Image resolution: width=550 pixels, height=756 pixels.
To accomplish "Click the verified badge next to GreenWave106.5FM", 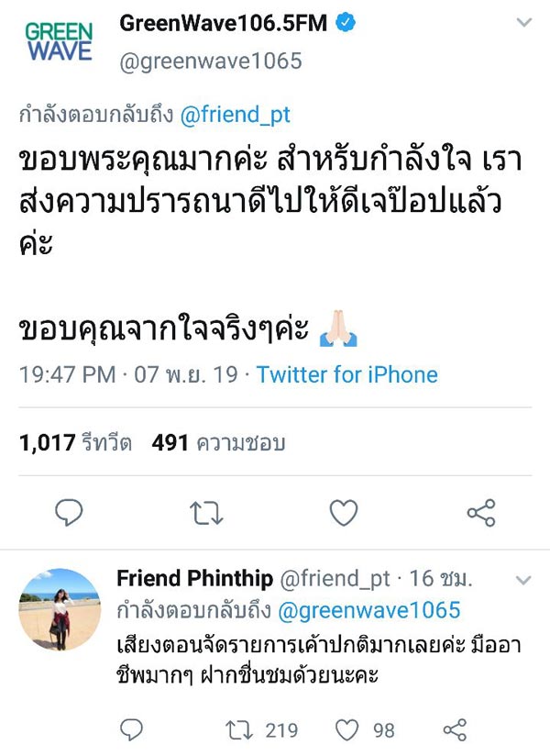I will pyautogui.click(x=345, y=22).
